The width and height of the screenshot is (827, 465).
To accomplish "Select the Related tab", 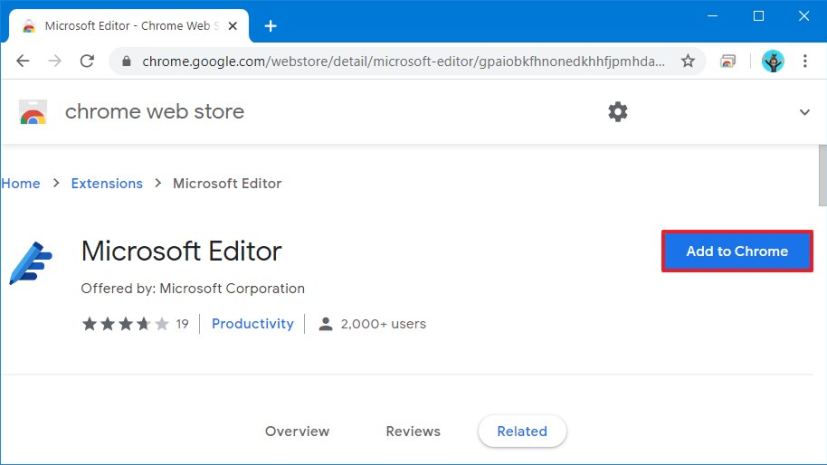I will (522, 431).
